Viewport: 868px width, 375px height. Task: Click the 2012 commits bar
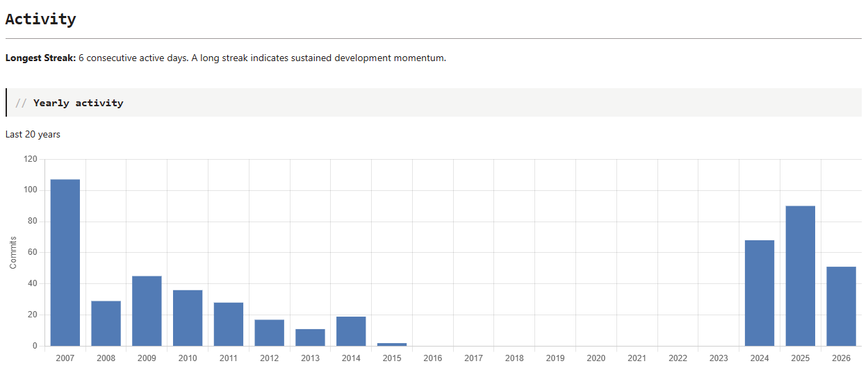pos(270,333)
